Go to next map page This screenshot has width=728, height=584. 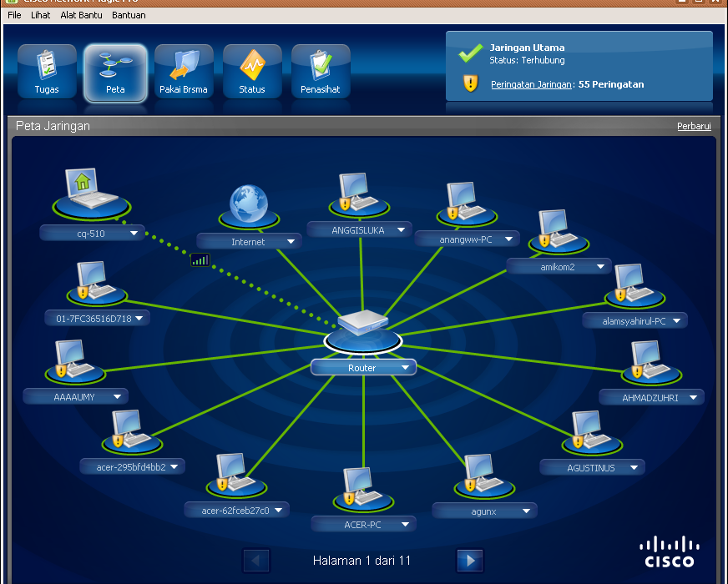tap(470, 561)
